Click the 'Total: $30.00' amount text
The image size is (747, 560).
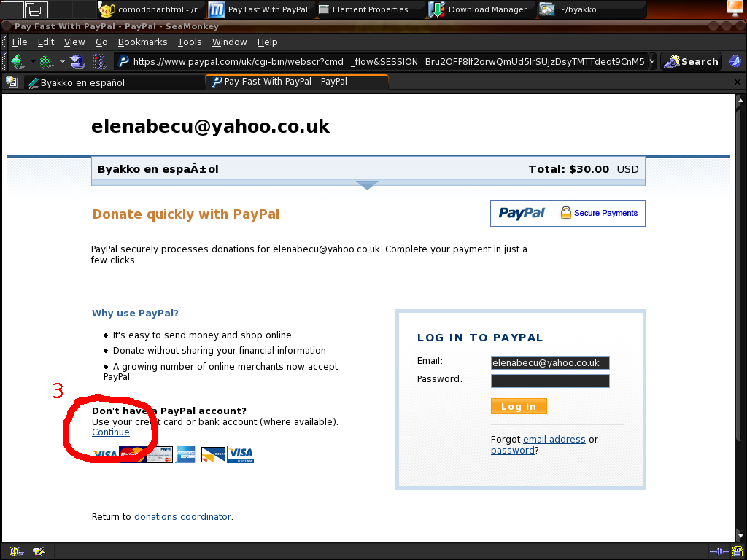click(569, 169)
